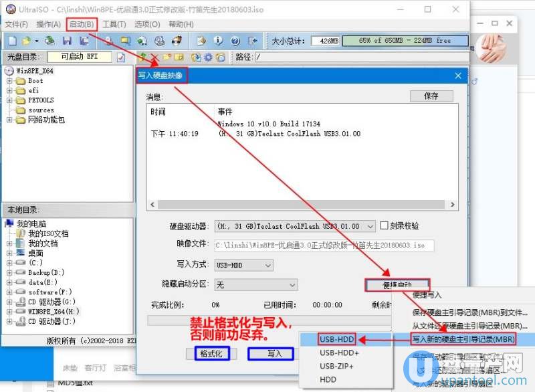Click the blue gear properties icon
This screenshot has height=392, width=535.
coord(209,58)
